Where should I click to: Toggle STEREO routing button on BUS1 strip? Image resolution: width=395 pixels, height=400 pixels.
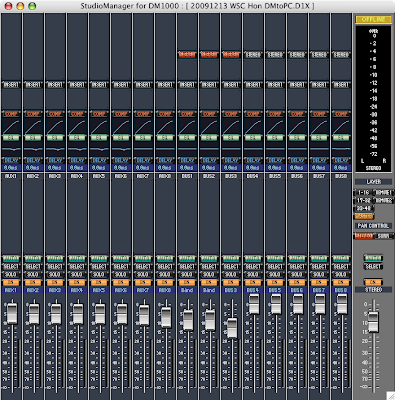[x=187, y=55]
